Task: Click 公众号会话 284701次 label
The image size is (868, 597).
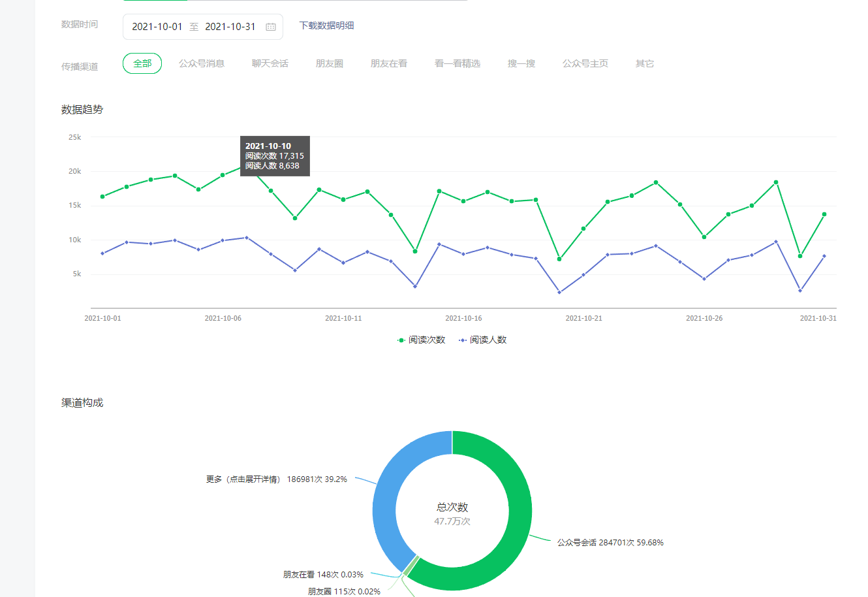Action: (x=610, y=543)
